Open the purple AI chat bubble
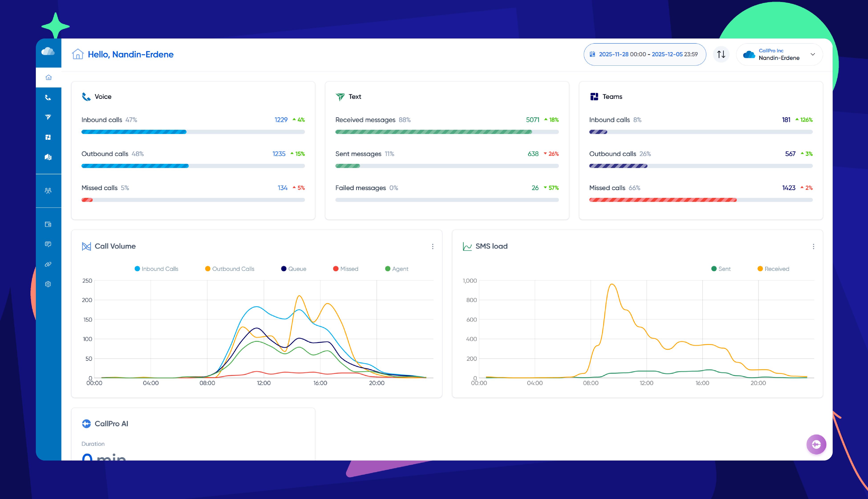Image resolution: width=868 pixels, height=499 pixels. (816, 444)
